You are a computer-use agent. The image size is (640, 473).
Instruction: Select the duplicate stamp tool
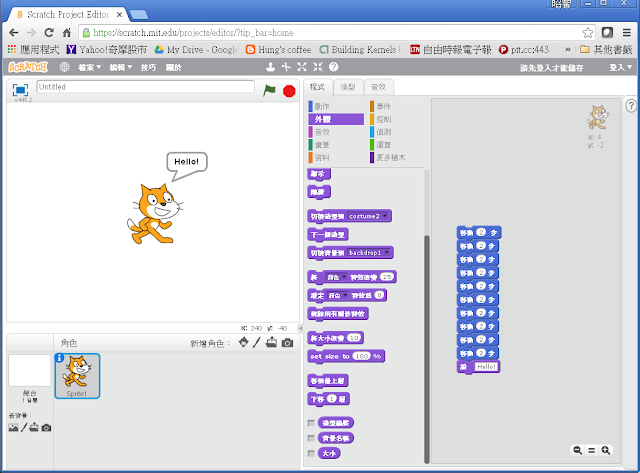[270, 67]
